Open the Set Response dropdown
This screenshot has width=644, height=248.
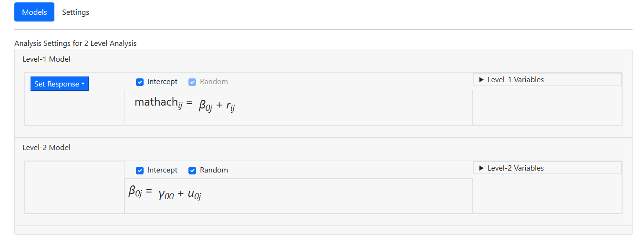[60, 84]
